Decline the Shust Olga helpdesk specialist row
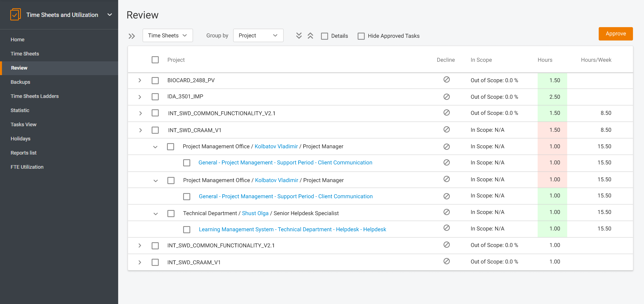The height and width of the screenshot is (304, 644). coord(446,212)
